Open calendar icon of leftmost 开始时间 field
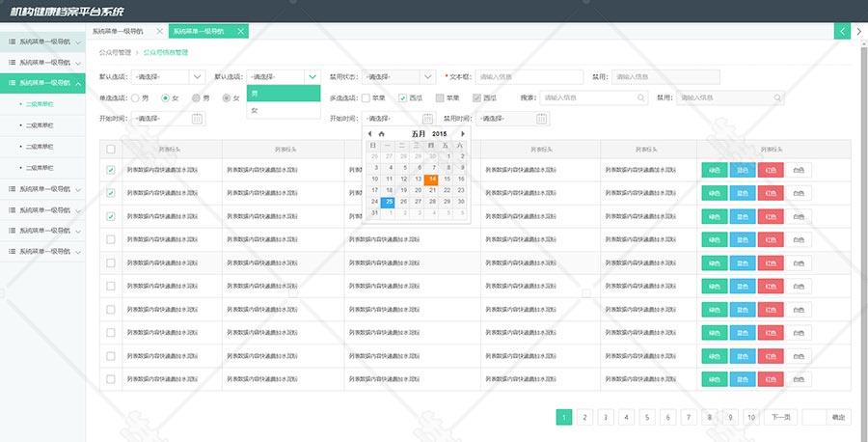The width and height of the screenshot is (868, 442). click(198, 119)
